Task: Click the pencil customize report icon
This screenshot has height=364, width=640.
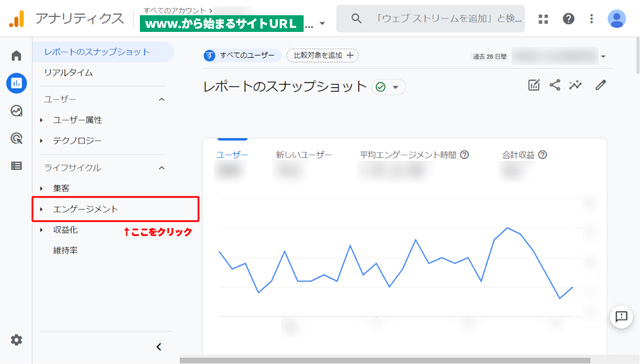Action: (x=600, y=85)
